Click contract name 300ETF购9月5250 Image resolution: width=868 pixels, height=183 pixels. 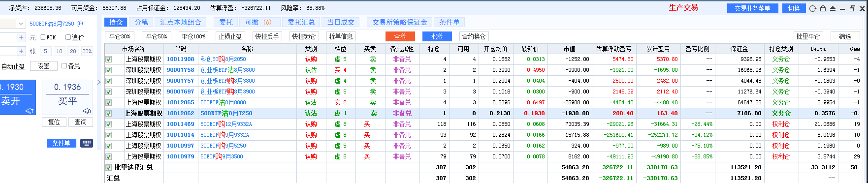(x=223, y=146)
